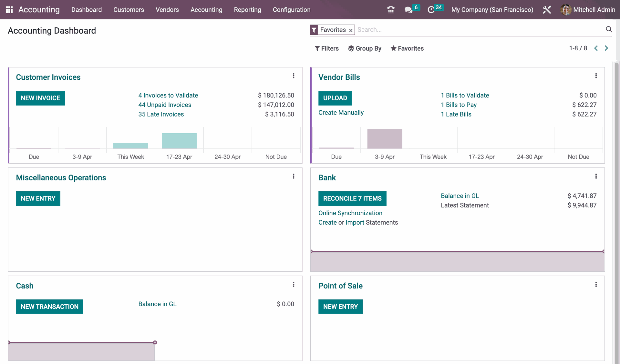The width and height of the screenshot is (620, 364).
Task: Open the apps grid menu
Action: tap(9, 9)
